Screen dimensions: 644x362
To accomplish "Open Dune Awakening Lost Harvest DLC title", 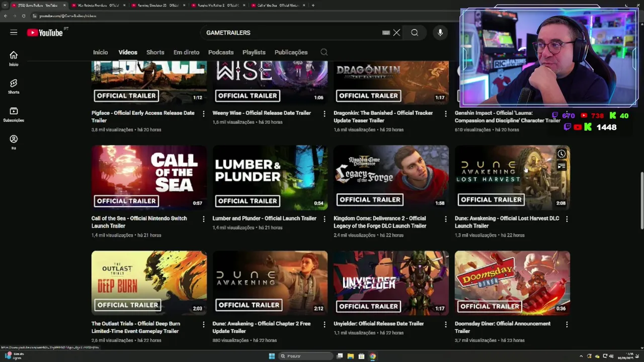I will pyautogui.click(x=507, y=222).
